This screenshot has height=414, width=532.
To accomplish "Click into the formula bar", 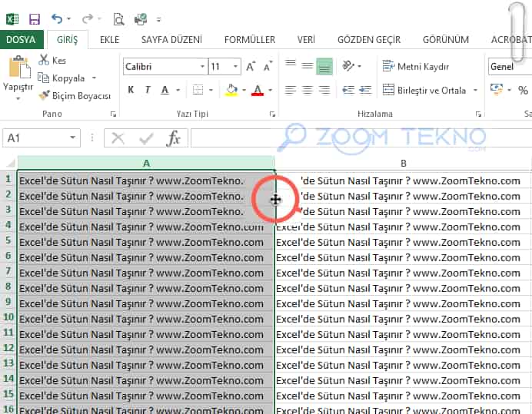I will 361,138.
